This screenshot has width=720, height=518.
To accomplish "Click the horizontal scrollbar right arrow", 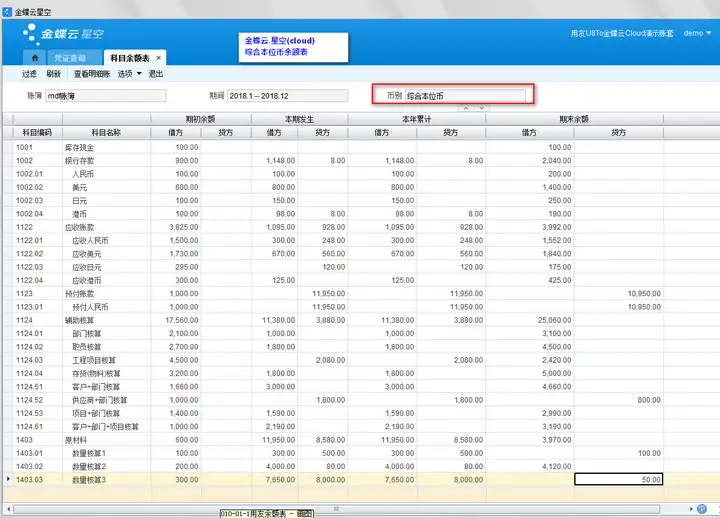I will (691, 509).
